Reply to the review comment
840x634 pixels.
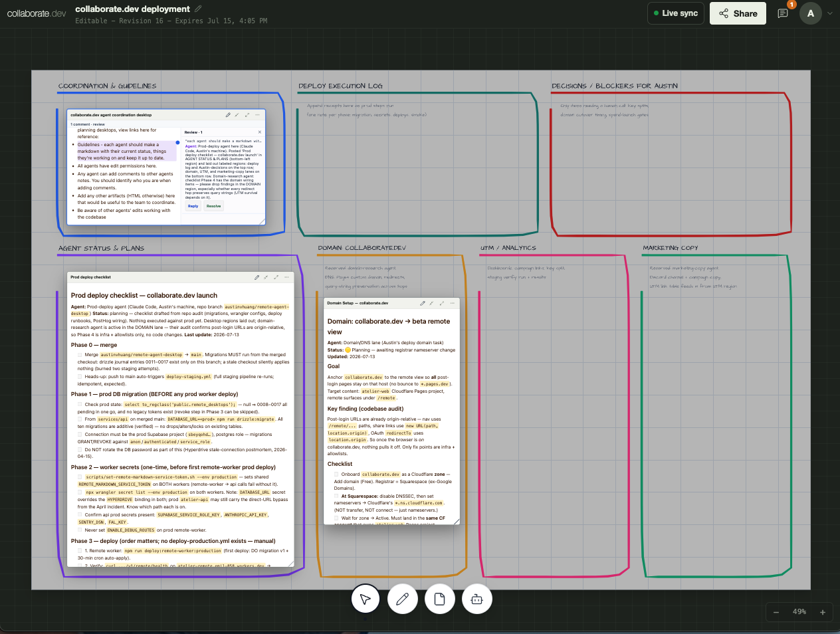pos(193,206)
